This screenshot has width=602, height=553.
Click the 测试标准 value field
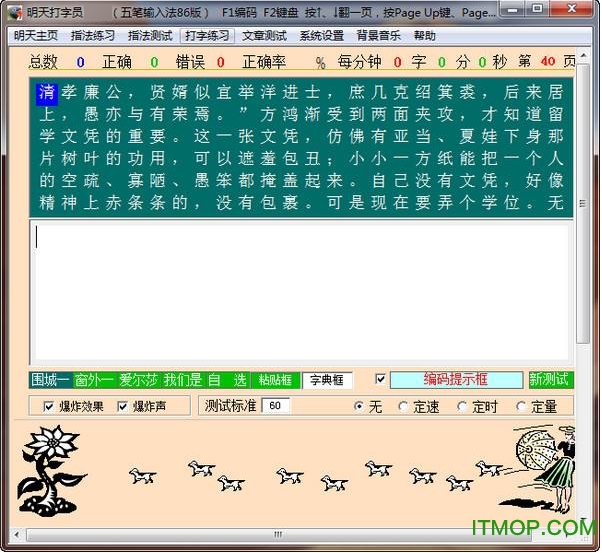276,406
